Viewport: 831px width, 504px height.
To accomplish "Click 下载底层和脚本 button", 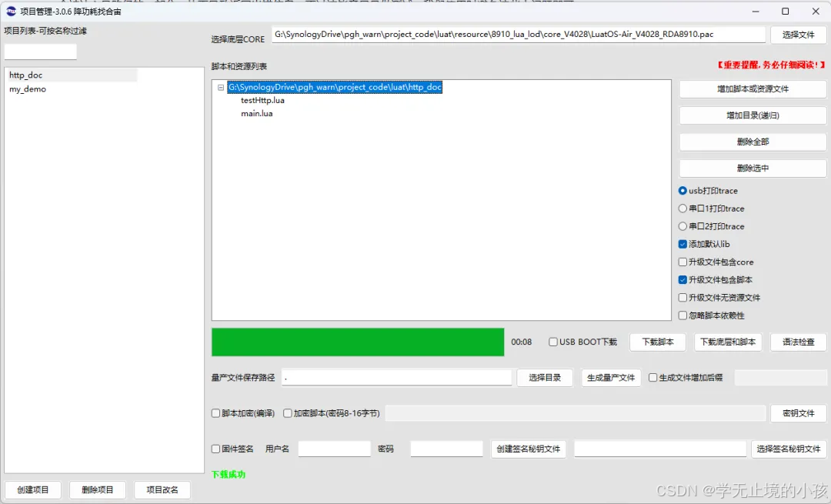I will (x=728, y=342).
